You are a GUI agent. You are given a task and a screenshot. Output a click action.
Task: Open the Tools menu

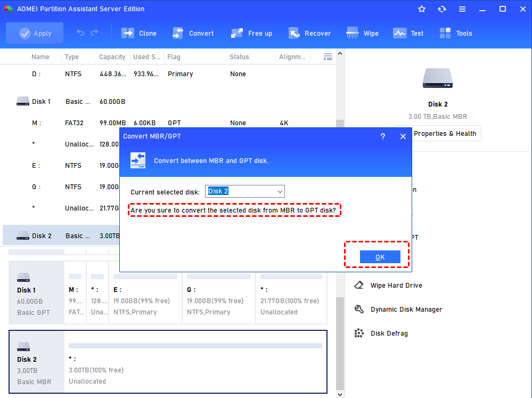[456, 33]
